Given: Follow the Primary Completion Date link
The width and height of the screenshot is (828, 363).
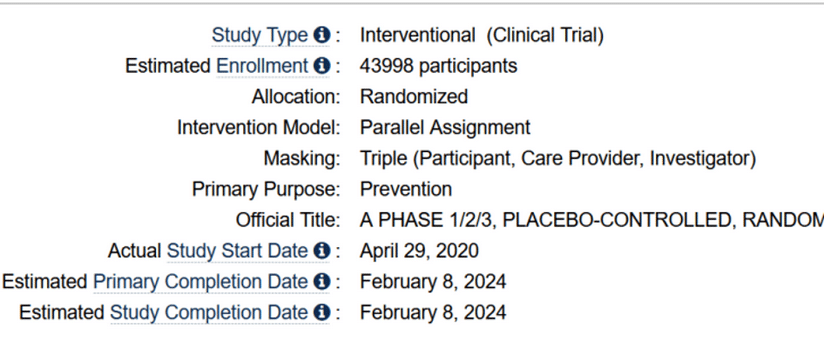Looking at the screenshot, I should coord(200,282).
